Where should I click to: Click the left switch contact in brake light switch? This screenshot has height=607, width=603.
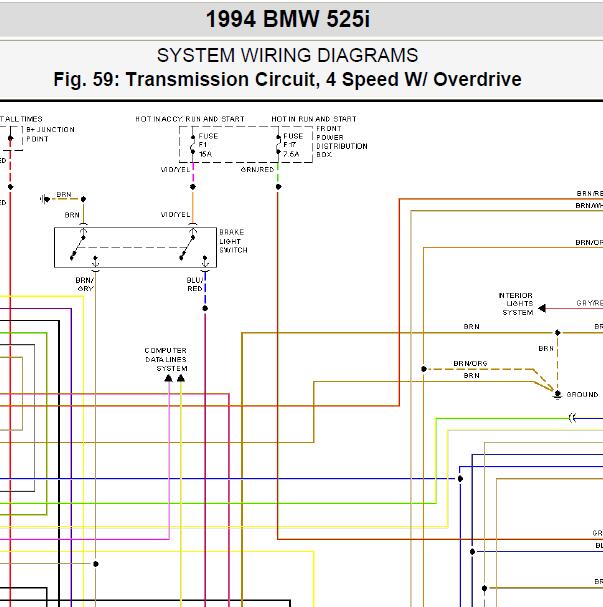point(78,247)
